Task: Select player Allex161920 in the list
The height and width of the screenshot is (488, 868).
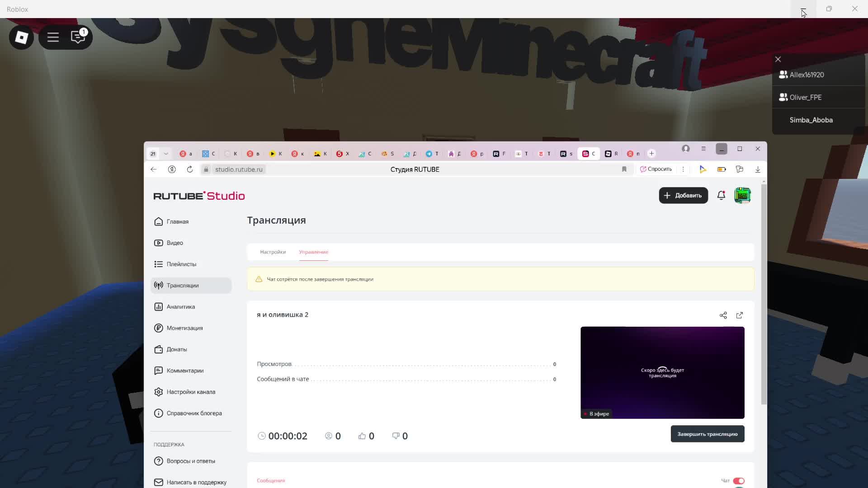Action: pos(818,75)
